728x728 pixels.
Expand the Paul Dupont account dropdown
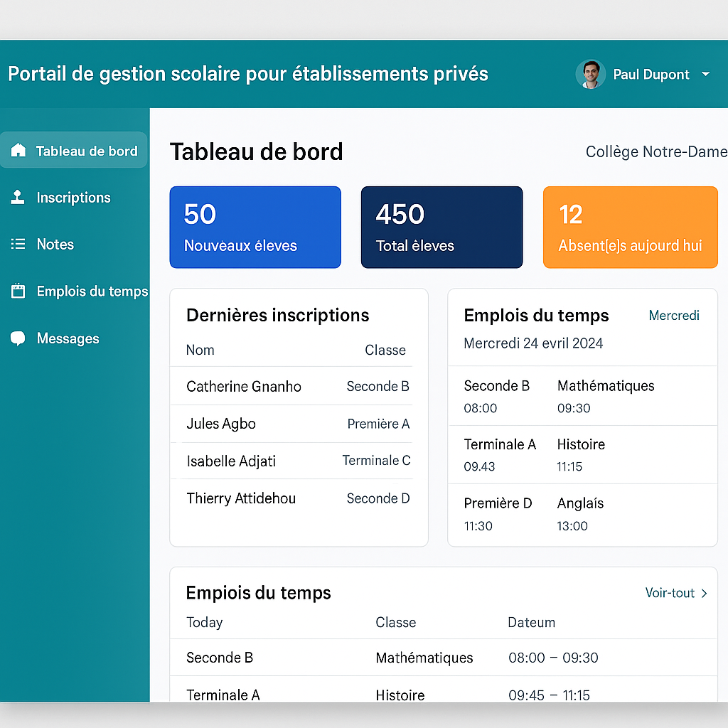click(x=705, y=74)
